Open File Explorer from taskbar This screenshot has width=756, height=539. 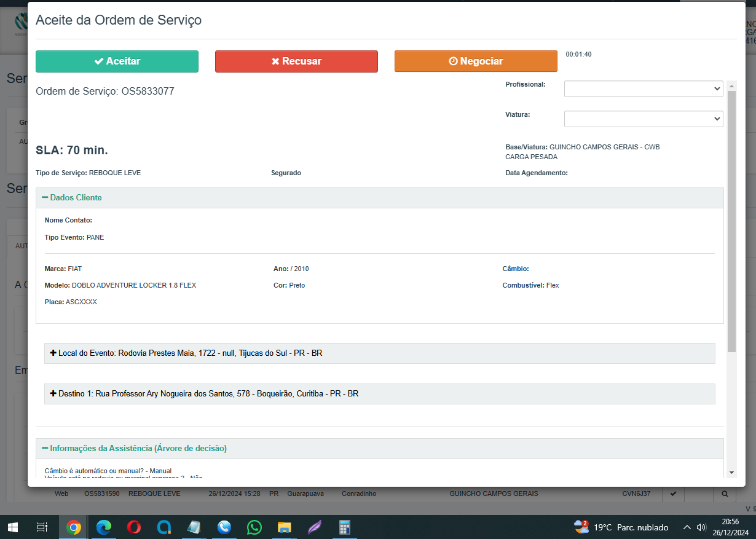(284, 527)
